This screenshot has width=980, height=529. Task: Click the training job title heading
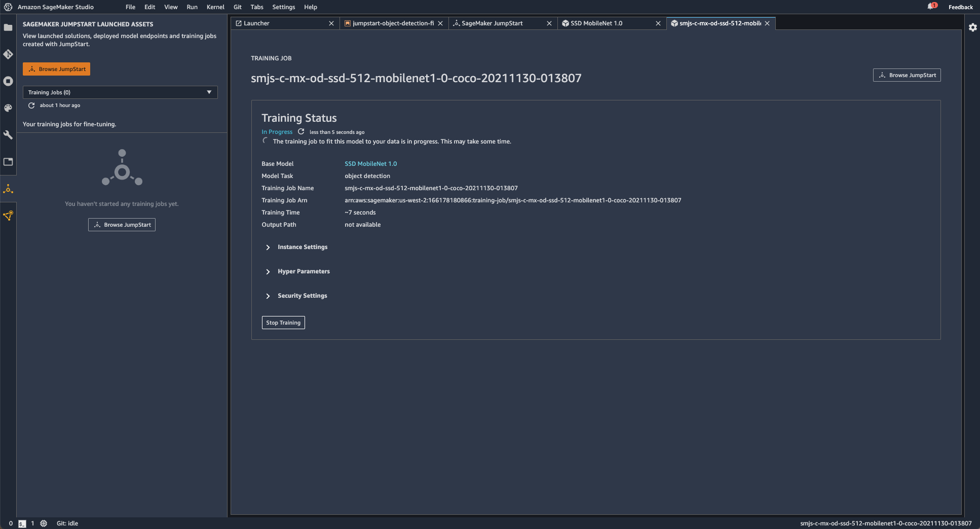[x=416, y=78]
